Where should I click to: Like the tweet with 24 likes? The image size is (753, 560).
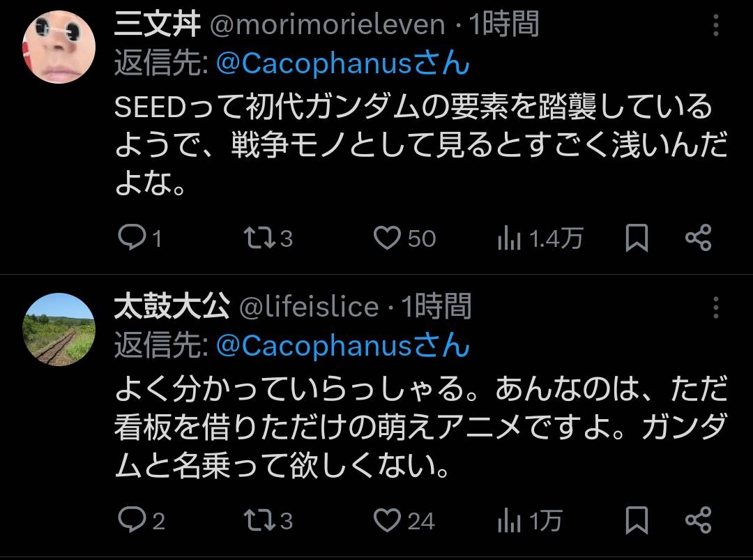(x=387, y=520)
